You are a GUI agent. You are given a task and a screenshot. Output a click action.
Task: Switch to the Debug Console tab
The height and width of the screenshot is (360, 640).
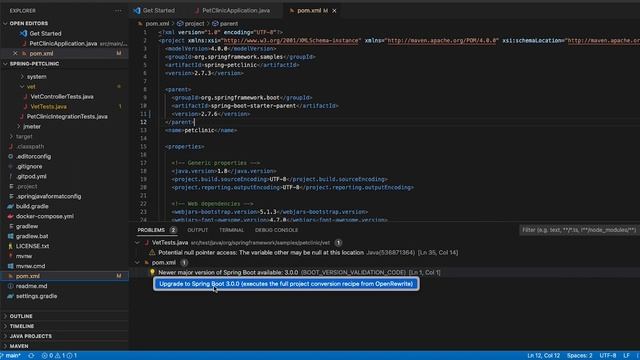(276, 230)
